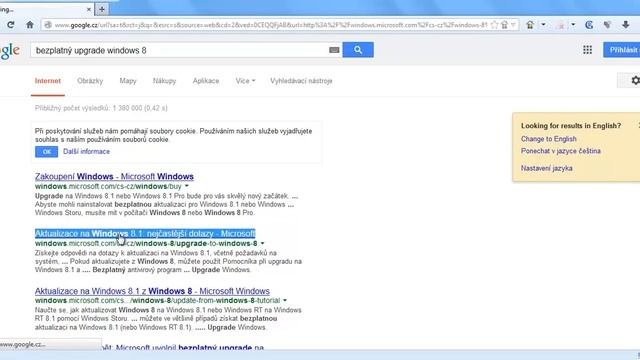
Task: Expand arrow next to upgrade-to-windows-8 URL
Action: 262,243
